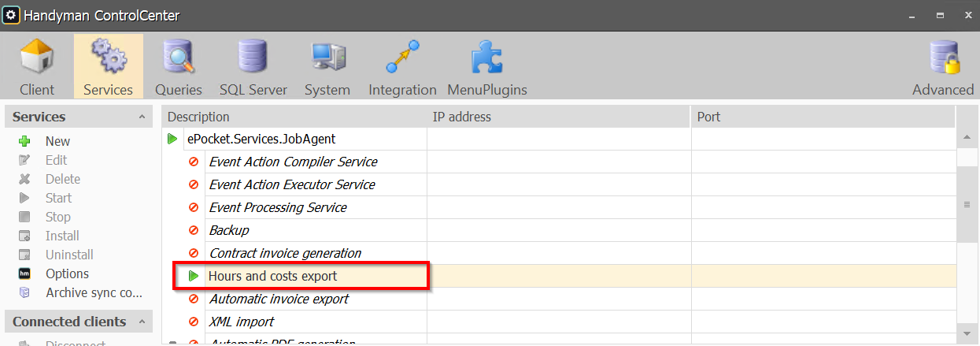Click the scrollbar up arrow
The image size is (980, 346).
[967, 138]
